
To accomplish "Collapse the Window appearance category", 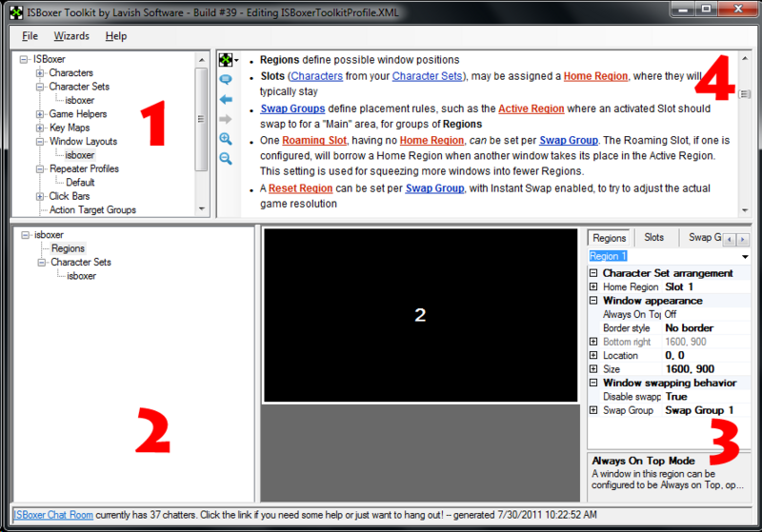I will [x=593, y=301].
